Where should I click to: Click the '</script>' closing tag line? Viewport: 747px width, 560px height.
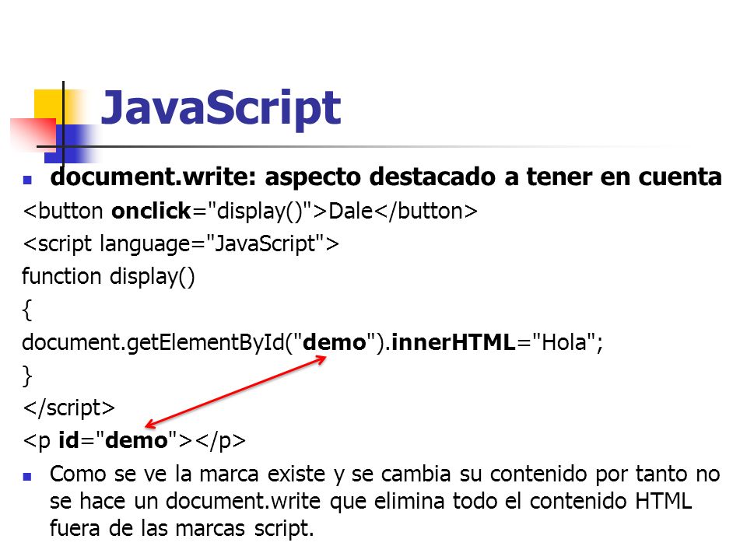69,408
